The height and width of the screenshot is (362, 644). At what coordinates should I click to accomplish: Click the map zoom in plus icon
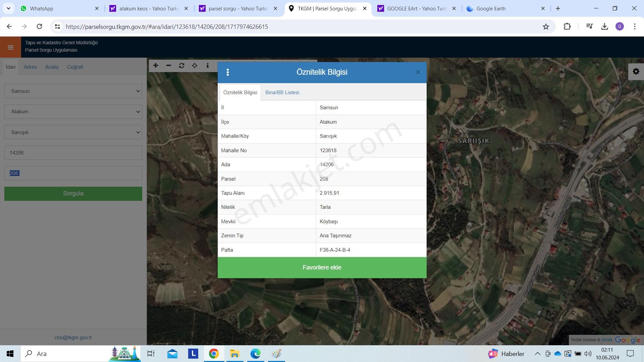pyautogui.click(x=156, y=66)
